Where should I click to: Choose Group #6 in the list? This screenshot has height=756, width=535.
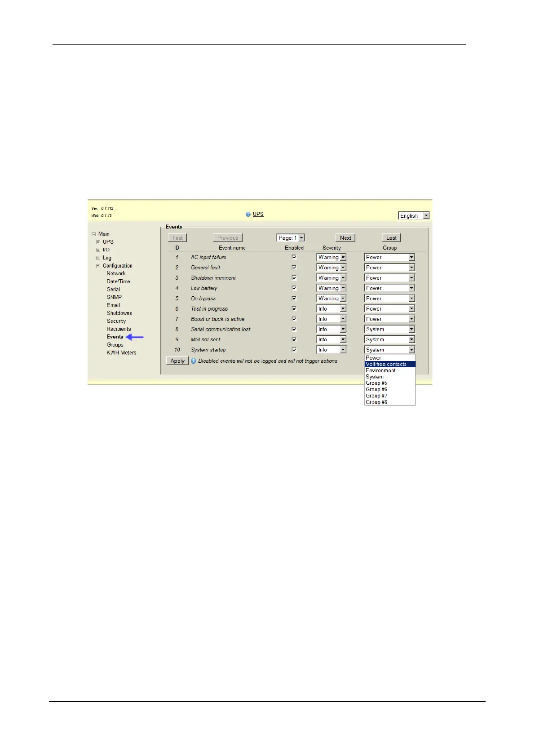click(390, 389)
